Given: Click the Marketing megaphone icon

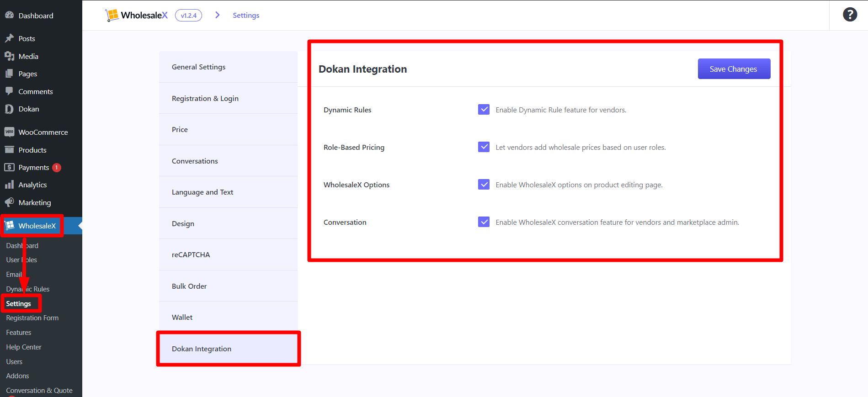Looking at the screenshot, I should click(x=9, y=202).
